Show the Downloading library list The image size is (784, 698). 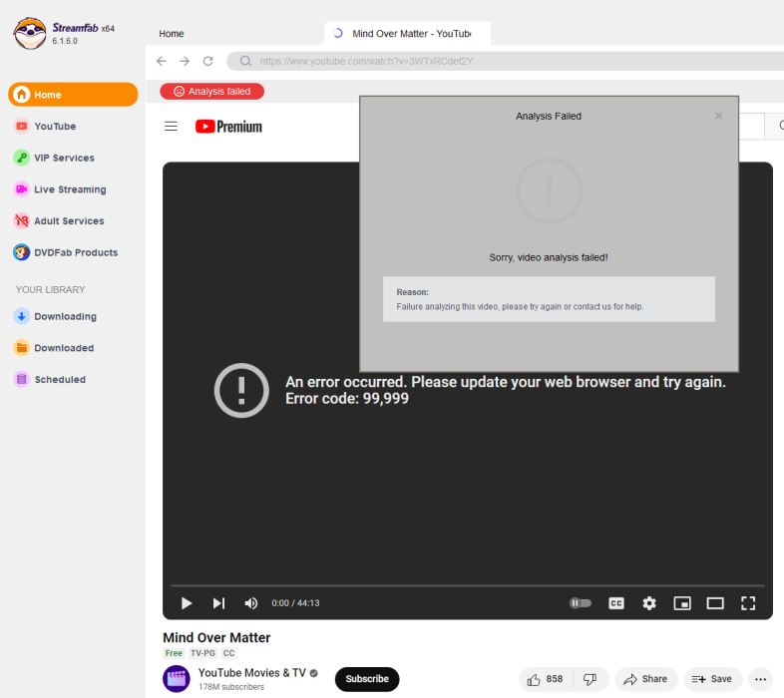coord(55,316)
